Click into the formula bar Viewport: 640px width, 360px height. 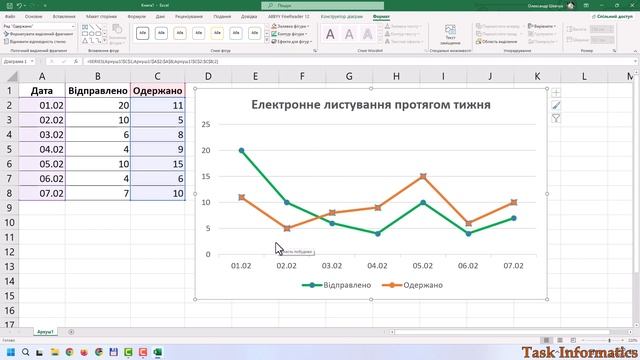point(359,62)
